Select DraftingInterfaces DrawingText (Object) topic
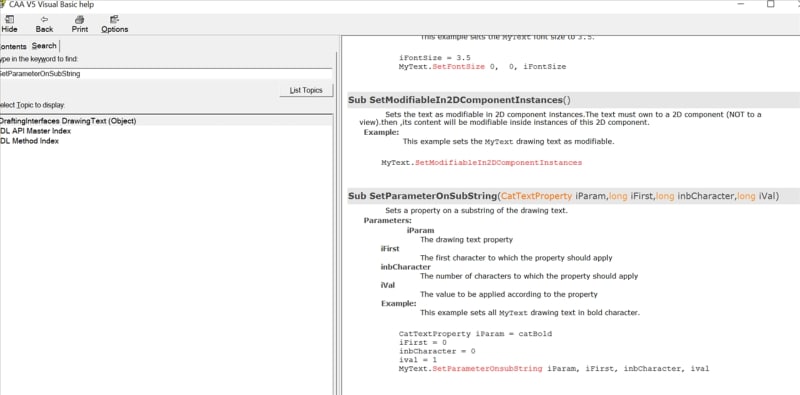Image resolution: width=800 pixels, height=395 pixels. point(165,121)
